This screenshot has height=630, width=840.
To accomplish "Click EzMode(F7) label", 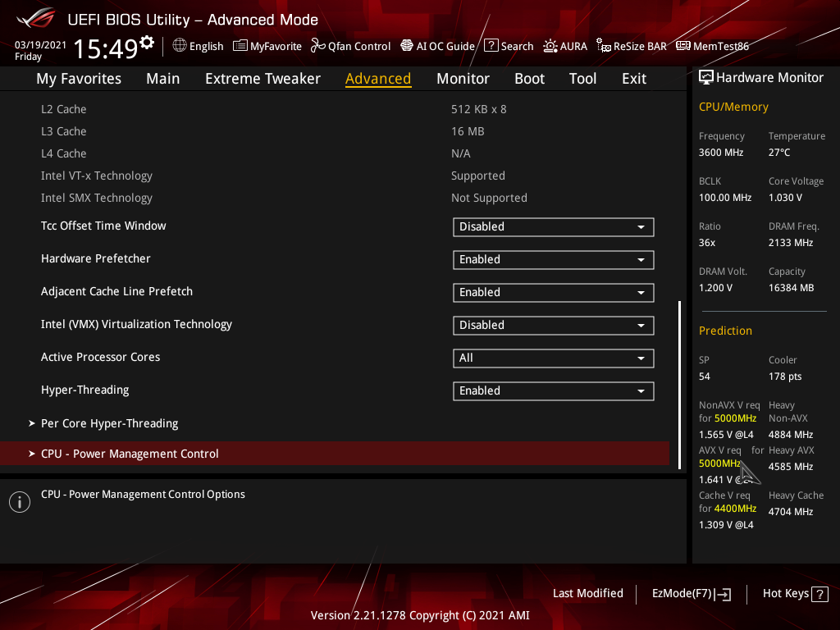I will pyautogui.click(x=682, y=594).
